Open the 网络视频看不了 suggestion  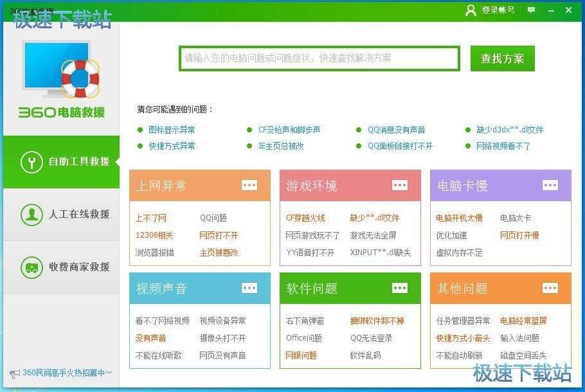pos(503,146)
